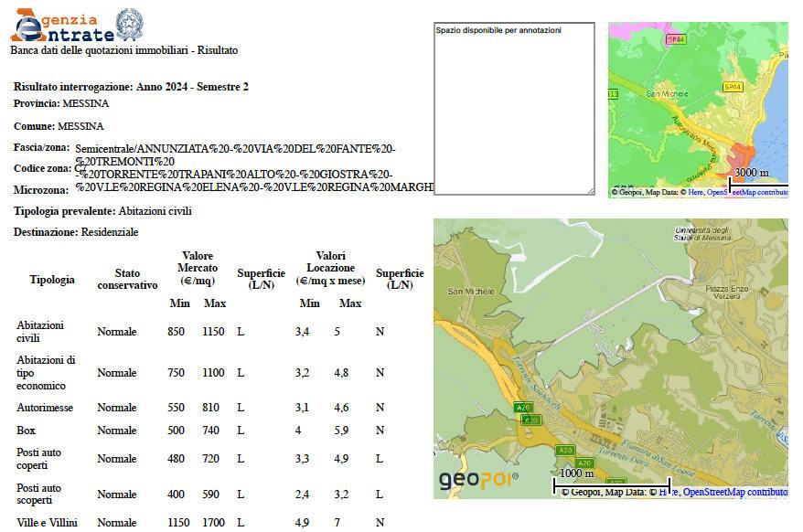Click the 'Fascia/zona:' label
Viewport: 803px width, 532px height.
coord(41,147)
